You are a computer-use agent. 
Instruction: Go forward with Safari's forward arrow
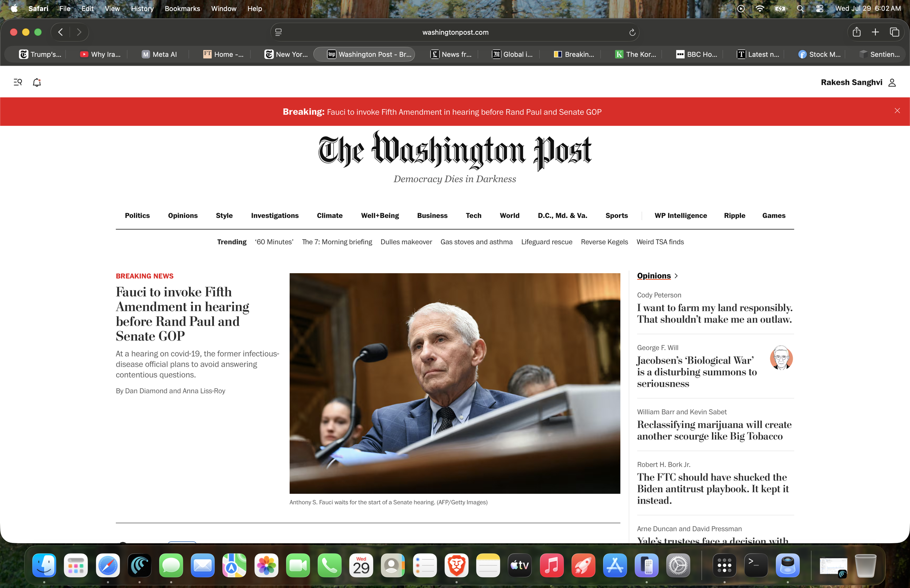79,32
